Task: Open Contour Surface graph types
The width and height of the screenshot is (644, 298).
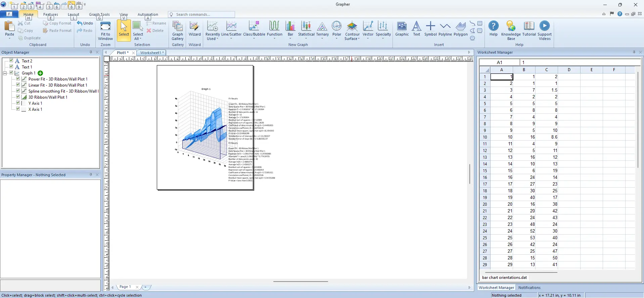Action: [x=352, y=31]
